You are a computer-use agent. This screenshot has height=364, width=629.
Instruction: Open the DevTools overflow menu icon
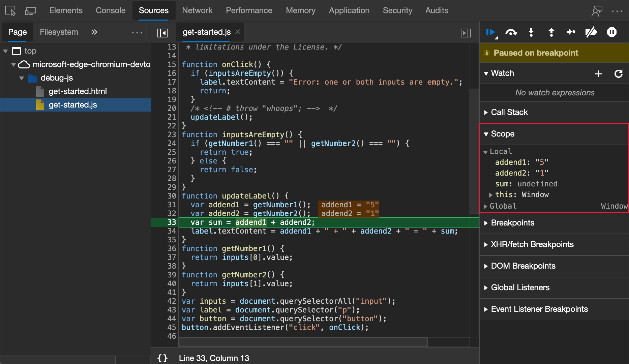coord(618,10)
